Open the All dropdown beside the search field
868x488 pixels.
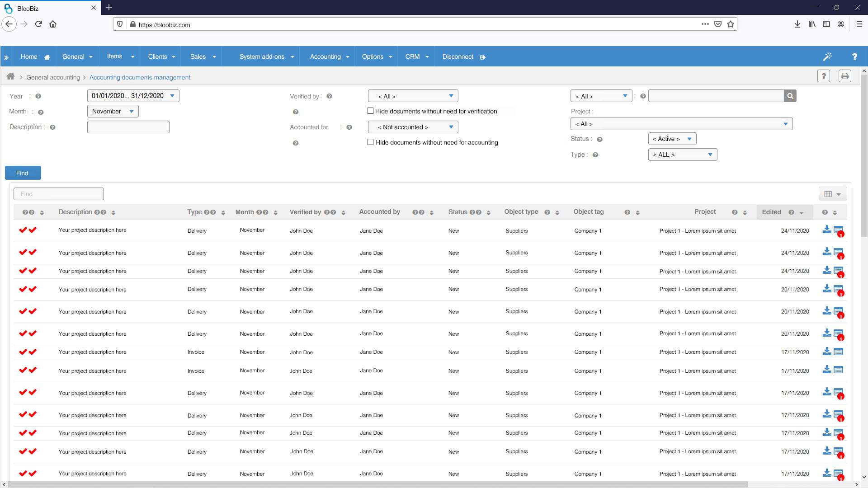[x=601, y=96]
